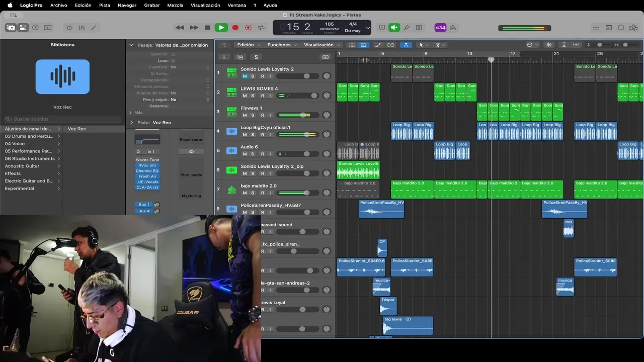This screenshot has height=362, width=644.
Task: Open the Smart Controls button
Action: [69, 28]
